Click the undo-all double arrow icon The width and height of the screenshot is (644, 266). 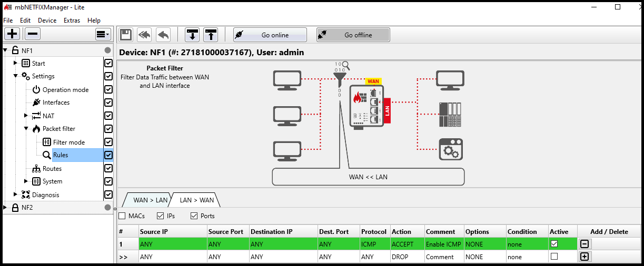pyautogui.click(x=144, y=35)
